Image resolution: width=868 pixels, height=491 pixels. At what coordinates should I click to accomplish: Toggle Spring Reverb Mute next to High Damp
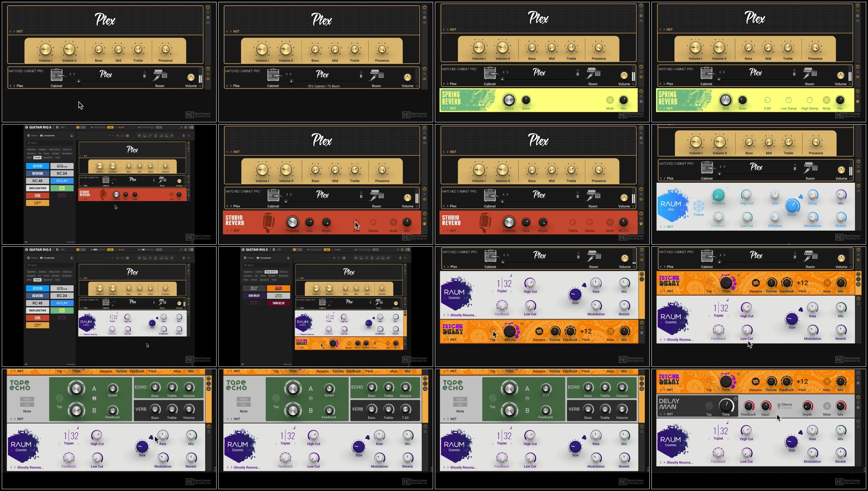click(x=826, y=100)
